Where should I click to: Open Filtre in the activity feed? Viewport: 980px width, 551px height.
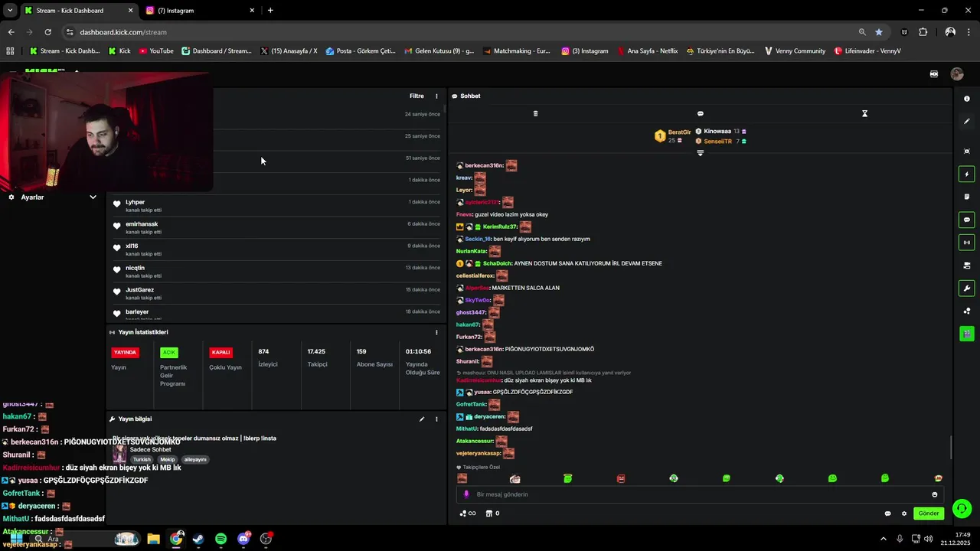tap(416, 96)
